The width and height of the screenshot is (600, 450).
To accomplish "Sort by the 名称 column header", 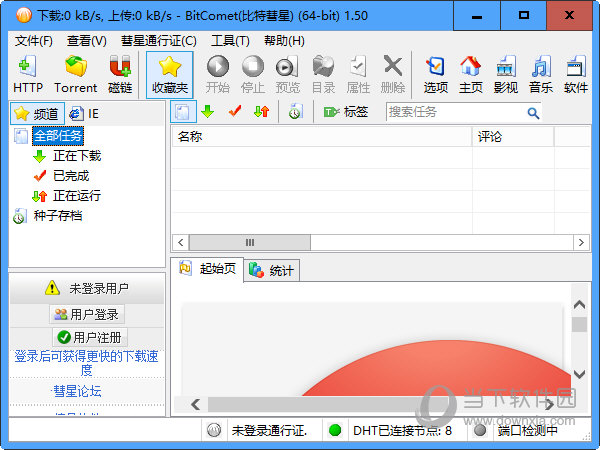I will pos(321,137).
